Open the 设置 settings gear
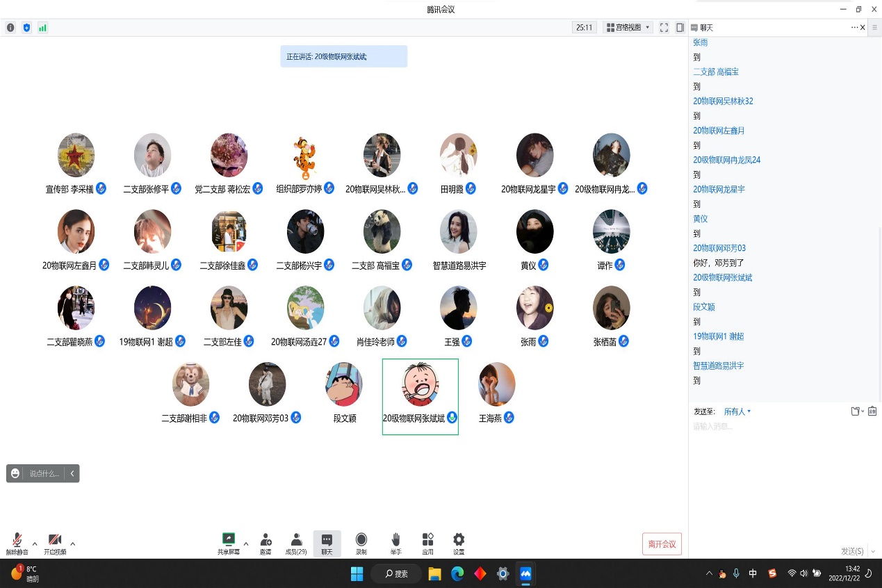The width and height of the screenshot is (882, 588). click(x=459, y=541)
